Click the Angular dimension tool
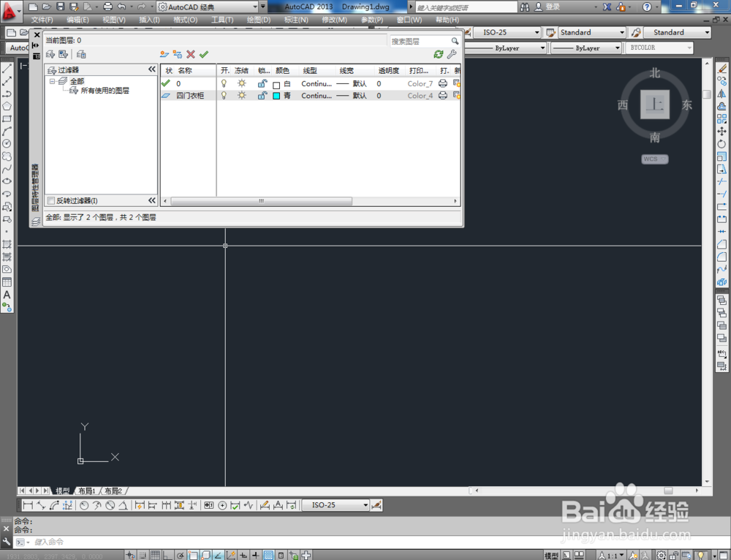The height and width of the screenshot is (560, 731). point(123,505)
